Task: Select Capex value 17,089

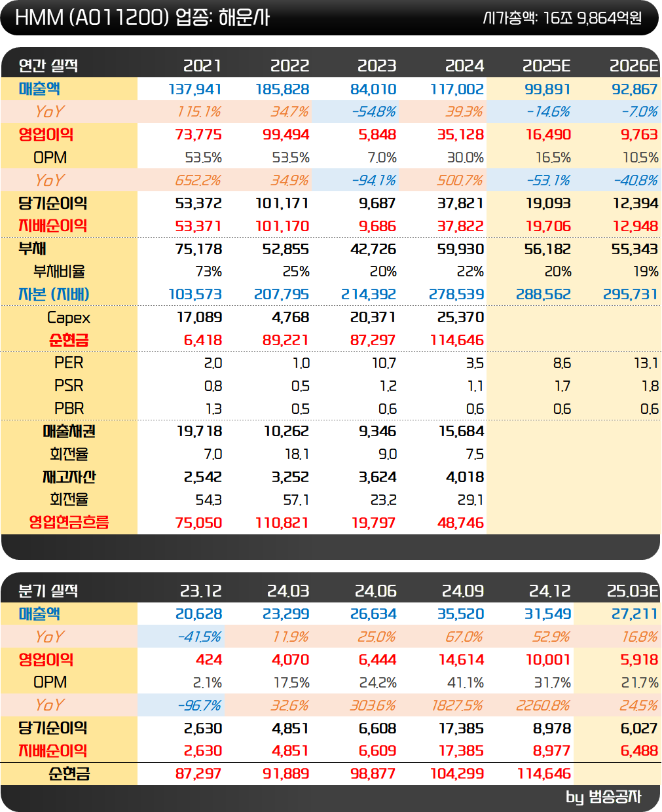Action: point(200,318)
